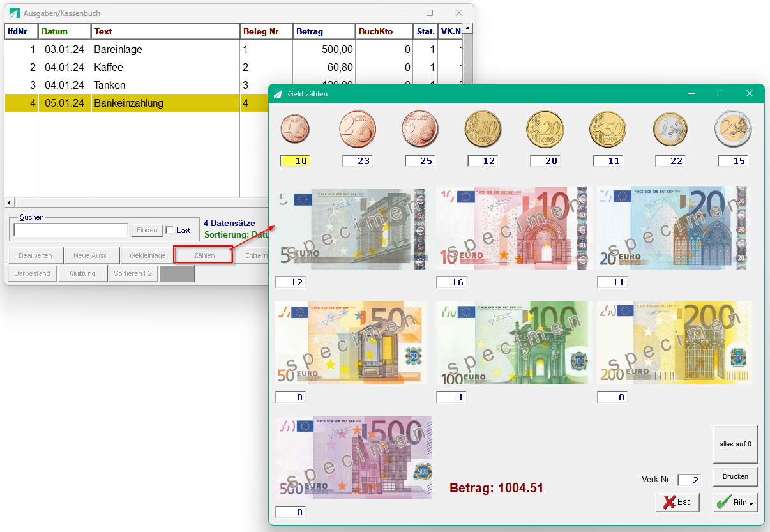Click the Neue Ausg. button

[91, 255]
